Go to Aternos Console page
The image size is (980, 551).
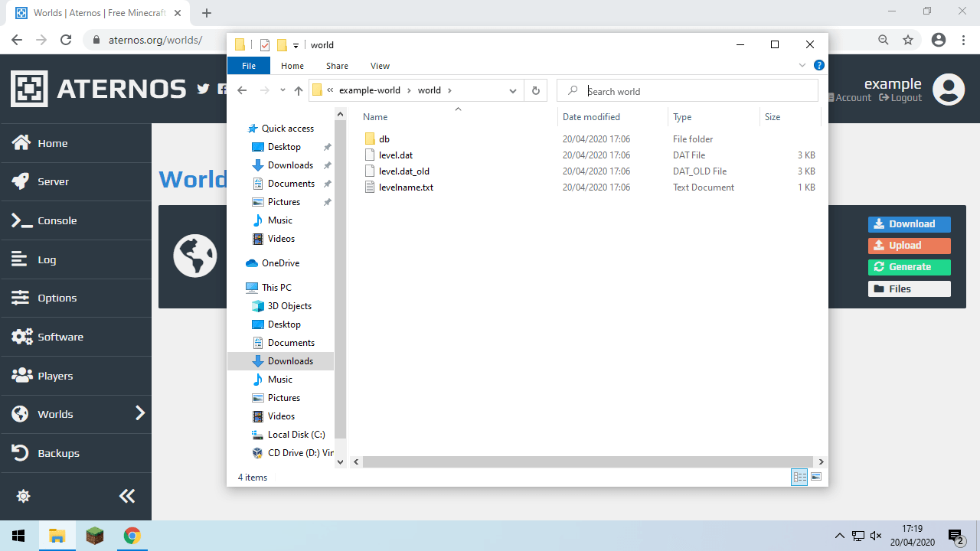pos(76,220)
